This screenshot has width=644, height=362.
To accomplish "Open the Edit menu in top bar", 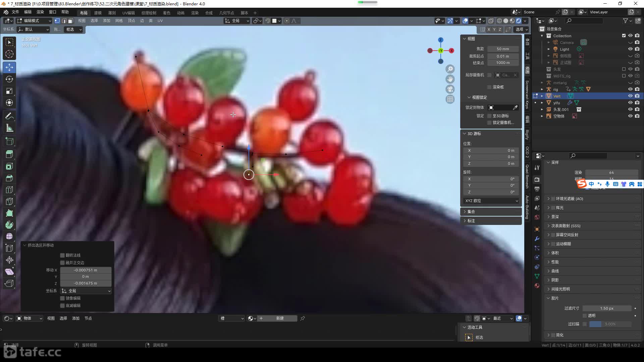I will coord(28,12).
